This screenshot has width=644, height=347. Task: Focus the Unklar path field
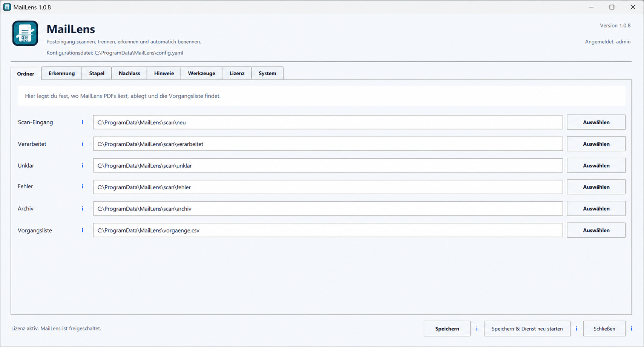click(328, 165)
